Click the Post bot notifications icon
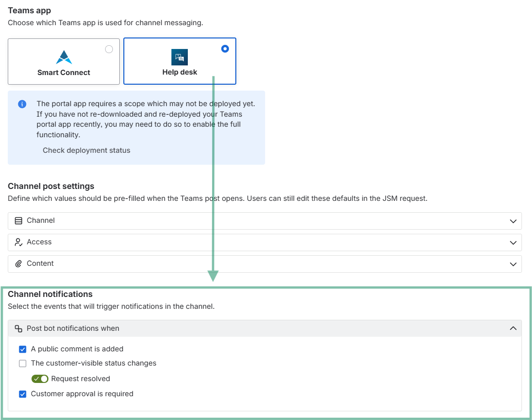The width and height of the screenshot is (532, 420). pyautogui.click(x=18, y=328)
